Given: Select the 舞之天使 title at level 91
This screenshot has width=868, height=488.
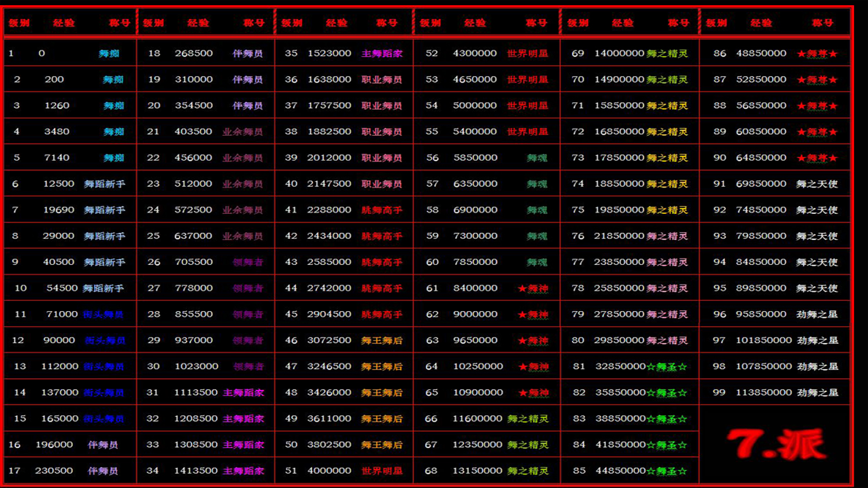Looking at the screenshot, I should click(816, 184).
